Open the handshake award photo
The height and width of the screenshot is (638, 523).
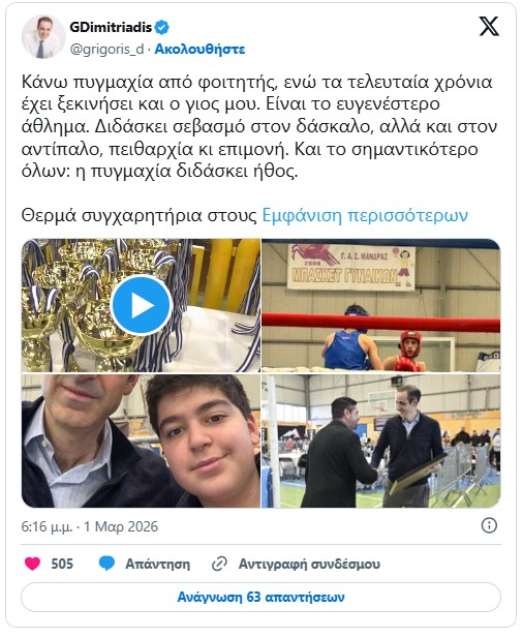381,441
